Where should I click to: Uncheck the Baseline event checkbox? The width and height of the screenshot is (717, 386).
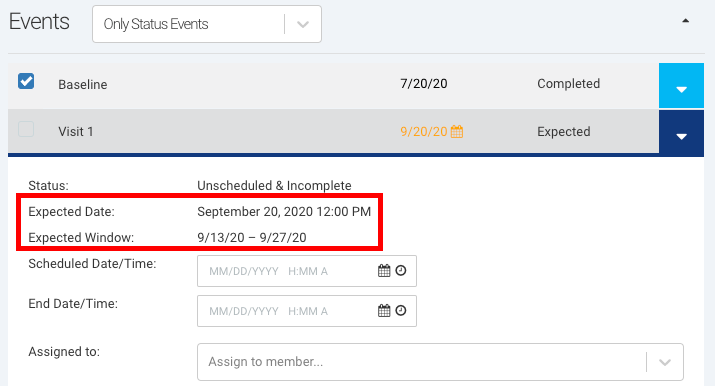pyautogui.click(x=26, y=81)
